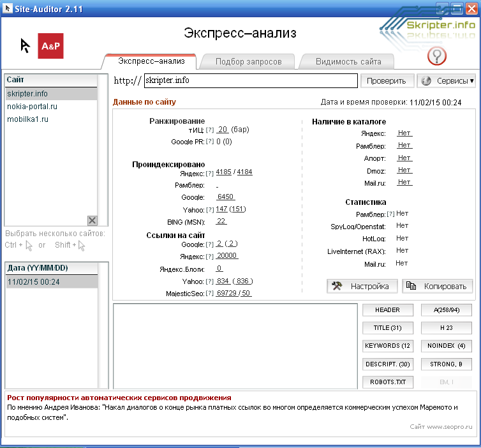
Task: Show HEADER info
Action: click(x=388, y=310)
